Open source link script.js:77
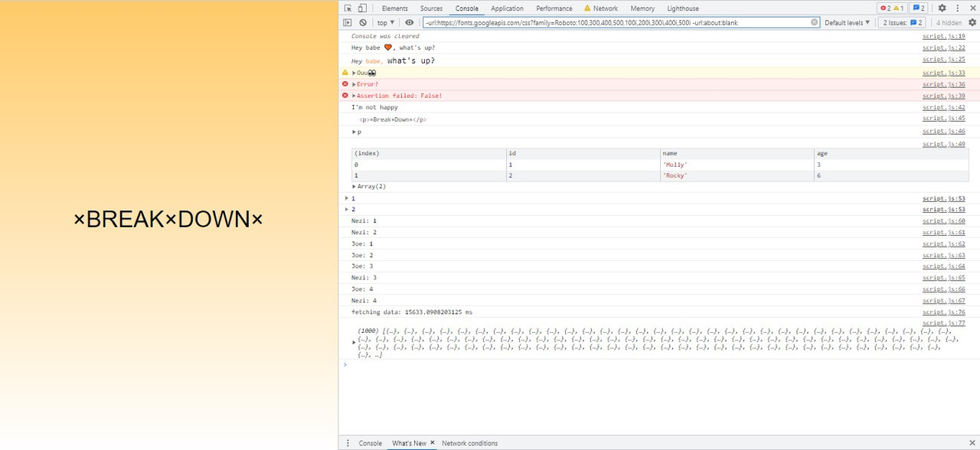The image size is (980, 450). [943, 323]
